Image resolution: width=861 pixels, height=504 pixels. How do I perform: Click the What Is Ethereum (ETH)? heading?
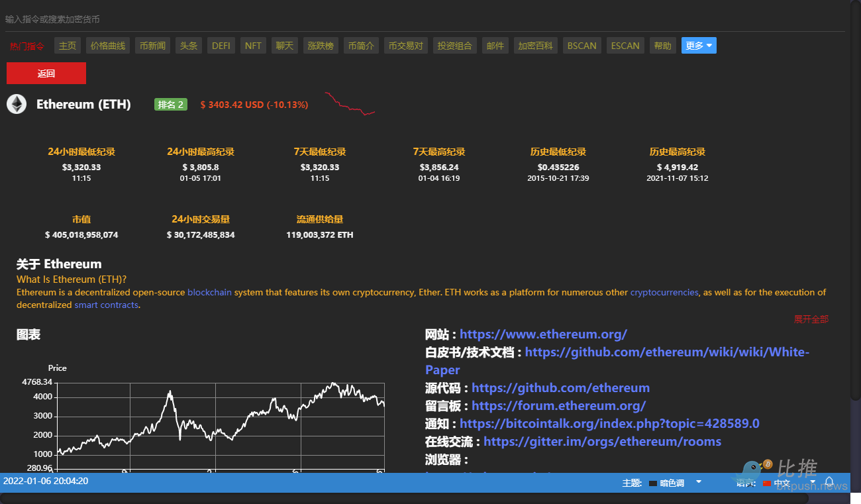(x=72, y=279)
